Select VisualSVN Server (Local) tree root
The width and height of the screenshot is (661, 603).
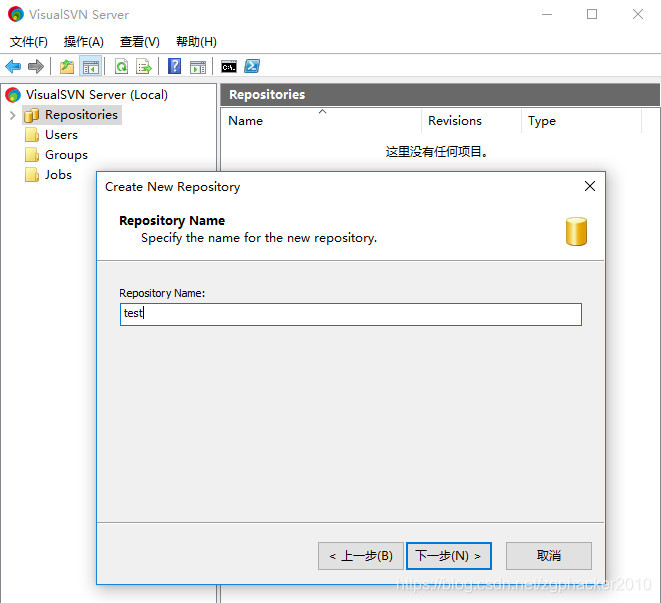click(97, 95)
